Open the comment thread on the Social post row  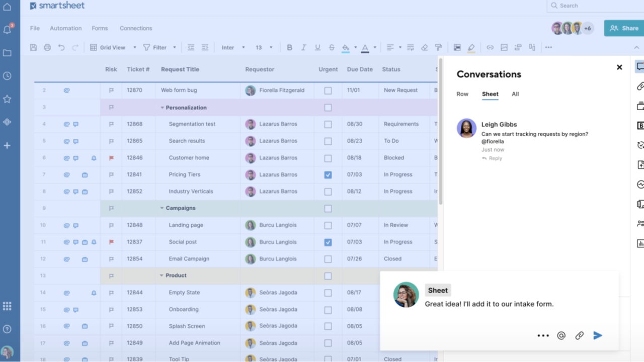point(75,242)
